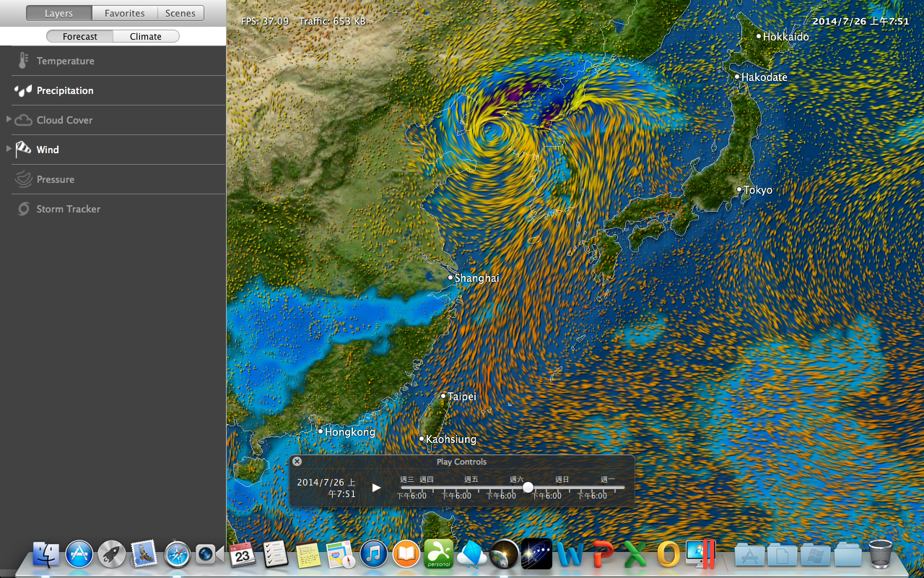
Task: Expand the Wind layer options arrow
Action: 9,149
